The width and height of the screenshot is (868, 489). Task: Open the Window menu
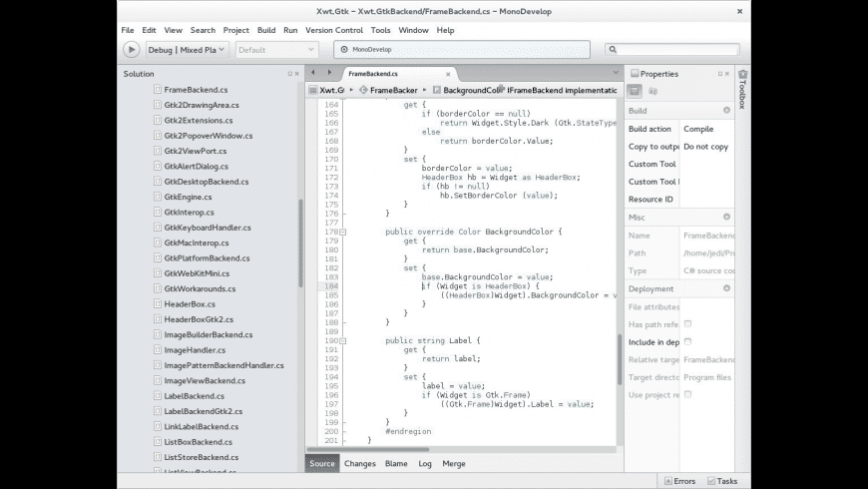point(413,30)
